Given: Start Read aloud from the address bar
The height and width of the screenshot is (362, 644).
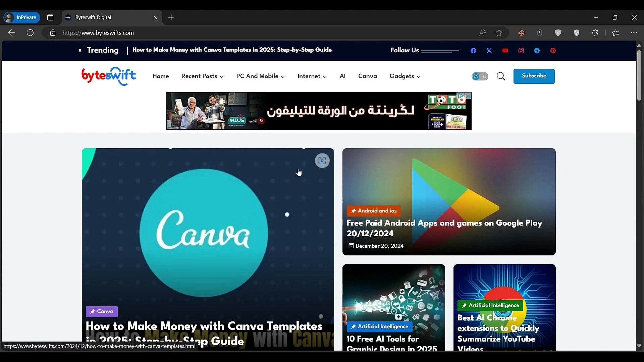Looking at the screenshot, I should [482, 33].
